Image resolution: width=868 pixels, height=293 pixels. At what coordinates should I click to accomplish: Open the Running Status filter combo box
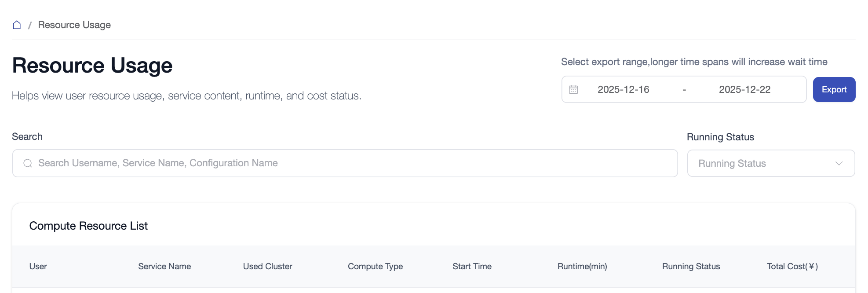765,164
